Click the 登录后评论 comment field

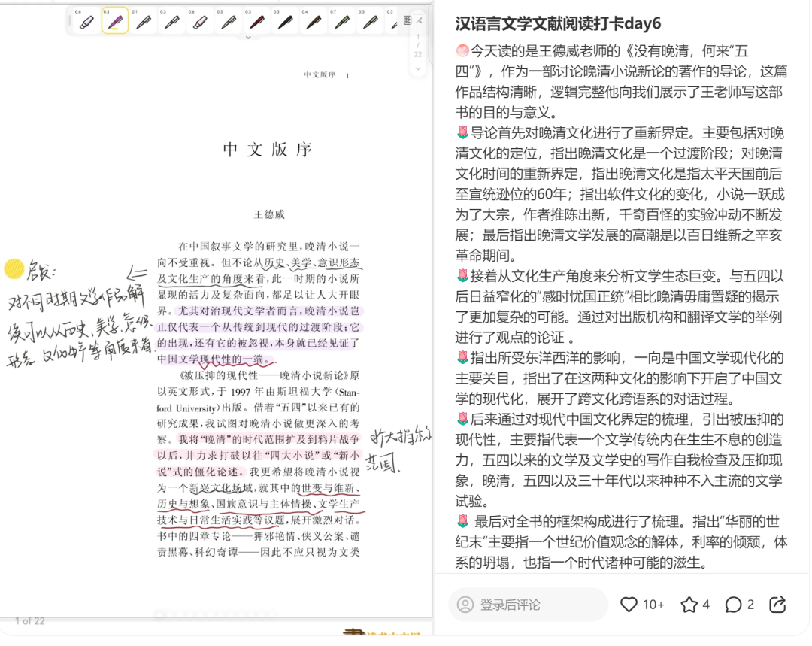pyautogui.click(x=529, y=604)
